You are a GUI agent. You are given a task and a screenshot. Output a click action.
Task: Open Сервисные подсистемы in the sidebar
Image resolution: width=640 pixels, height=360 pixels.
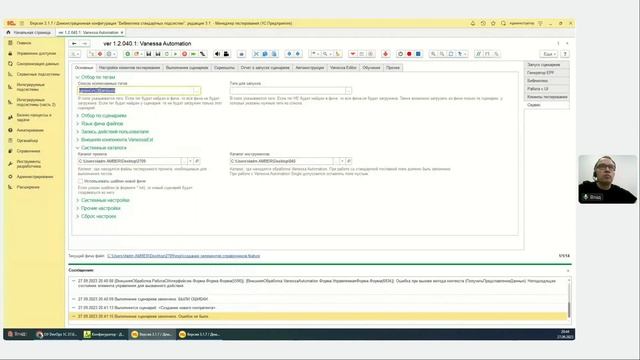coord(38,74)
